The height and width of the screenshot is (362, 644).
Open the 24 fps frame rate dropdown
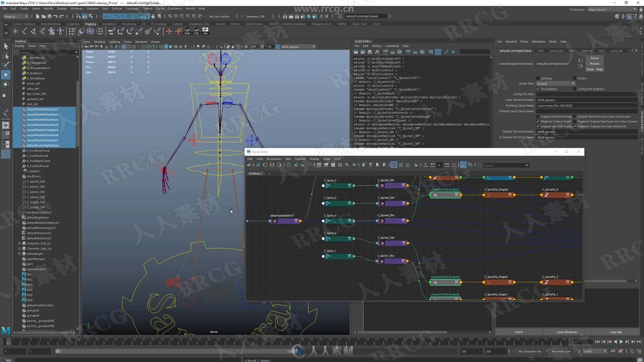(x=595, y=351)
